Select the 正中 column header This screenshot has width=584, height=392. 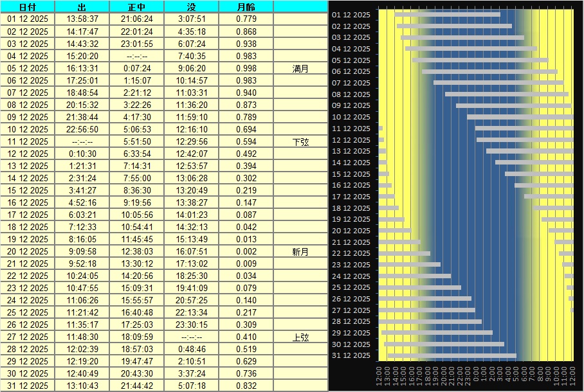(x=137, y=6)
